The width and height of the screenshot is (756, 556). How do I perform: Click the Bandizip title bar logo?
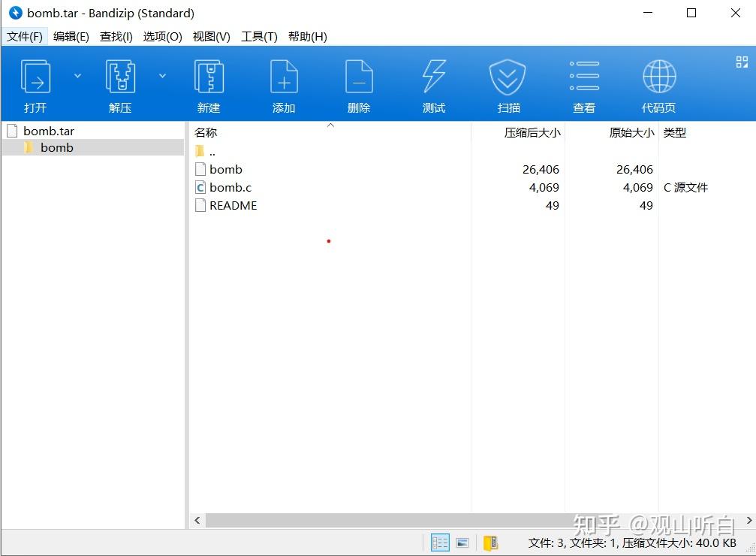click(16, 13)
